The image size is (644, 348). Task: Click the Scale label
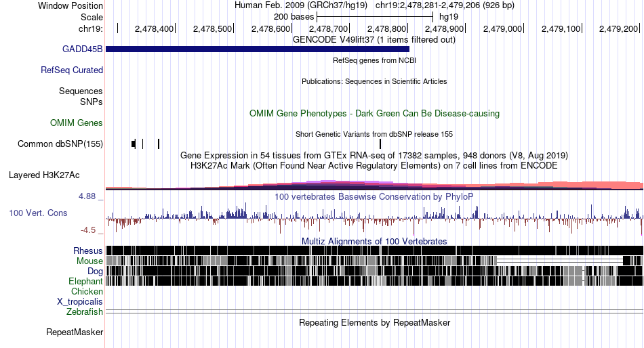[x=92, y=17]
